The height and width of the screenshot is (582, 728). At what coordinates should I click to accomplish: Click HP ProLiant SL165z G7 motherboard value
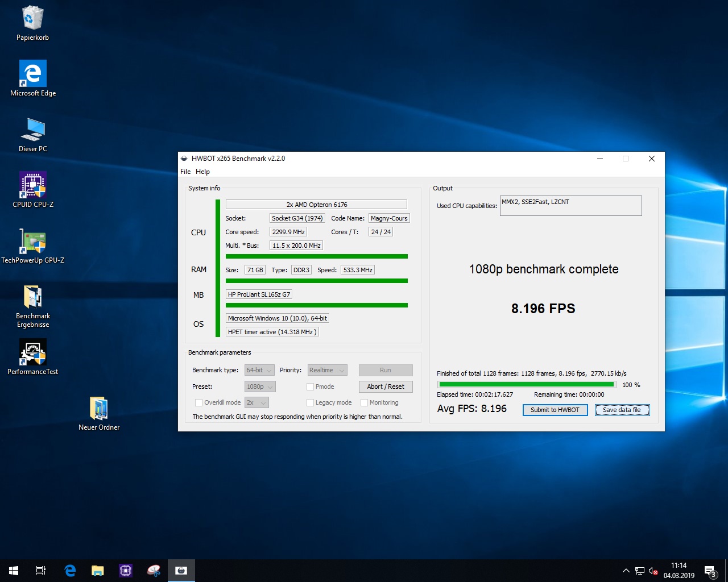click(259, 294)
